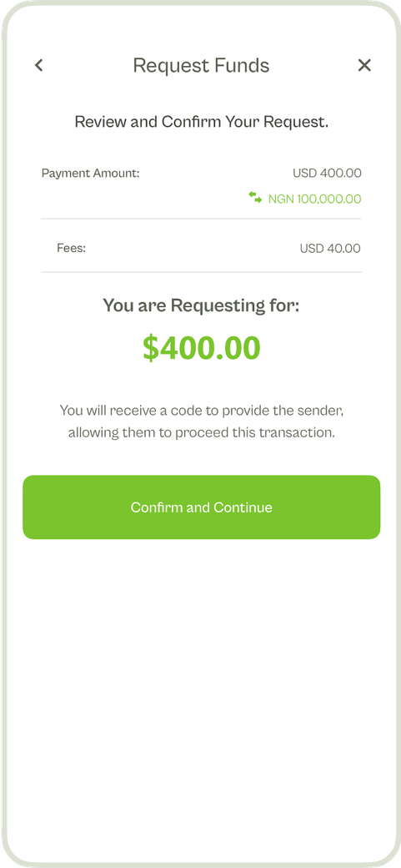Screen dimensions: 401x868
Task: Go back using the left chevron arrow
Action: click(x=38, y=65)
